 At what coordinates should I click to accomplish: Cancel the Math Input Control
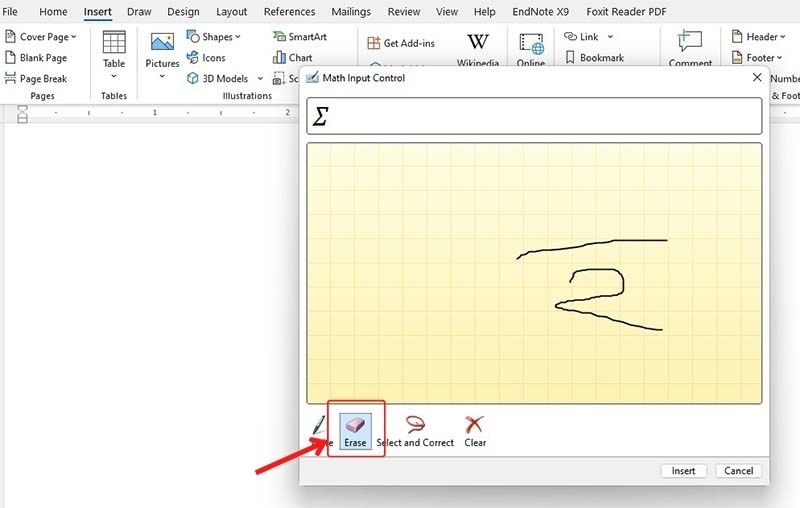[x=738, y=471]
